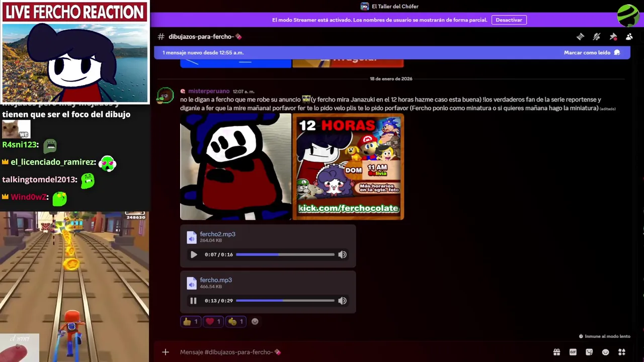The width and height of the screenshot is (644, 362).
Task: Open the gift icon in message bar
Action: coord(556,352)
